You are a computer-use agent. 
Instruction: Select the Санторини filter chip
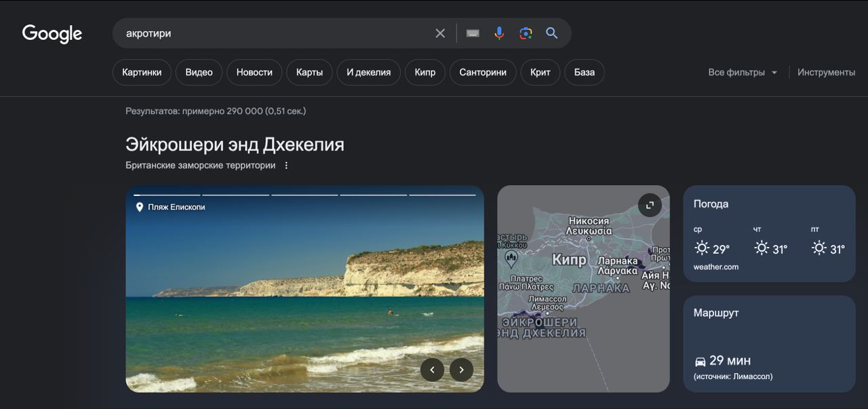point(482,73)
